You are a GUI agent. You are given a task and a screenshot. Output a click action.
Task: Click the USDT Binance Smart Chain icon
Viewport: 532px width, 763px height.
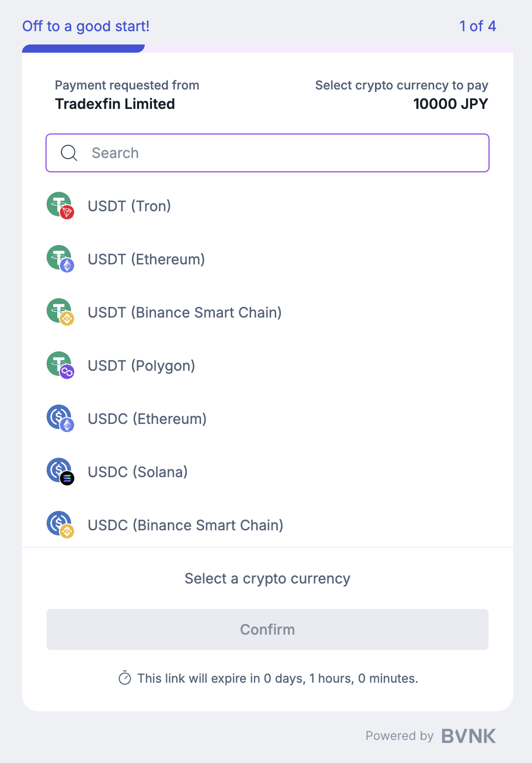point(60,312)
